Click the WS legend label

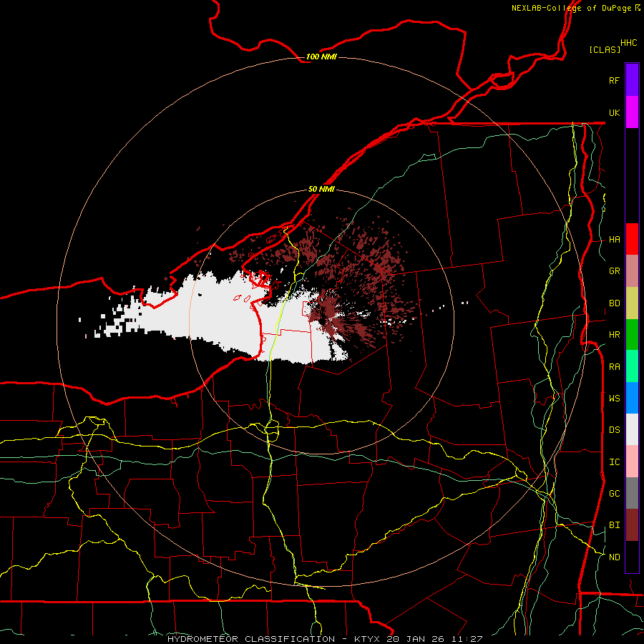pos(614,399)
